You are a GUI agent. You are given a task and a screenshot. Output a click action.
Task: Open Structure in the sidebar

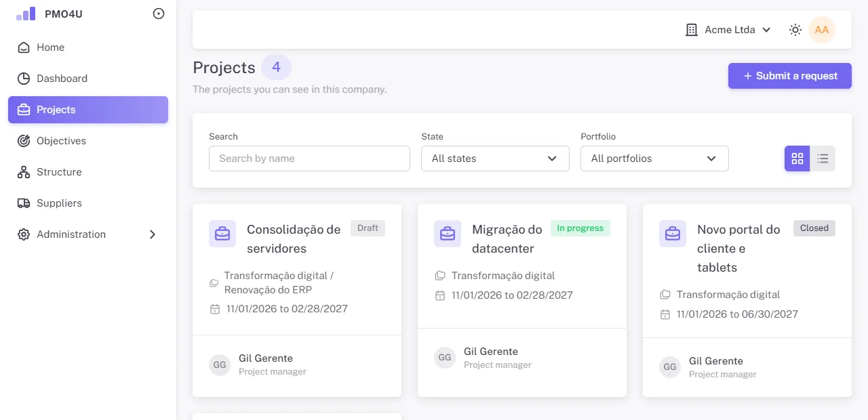(88, 172)
